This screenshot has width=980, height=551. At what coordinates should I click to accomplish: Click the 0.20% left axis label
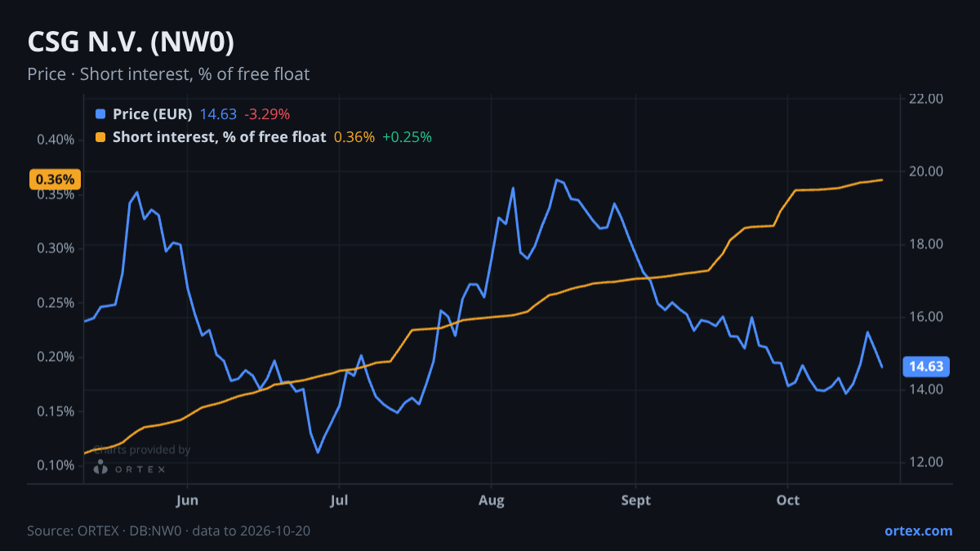click(56, 357)
